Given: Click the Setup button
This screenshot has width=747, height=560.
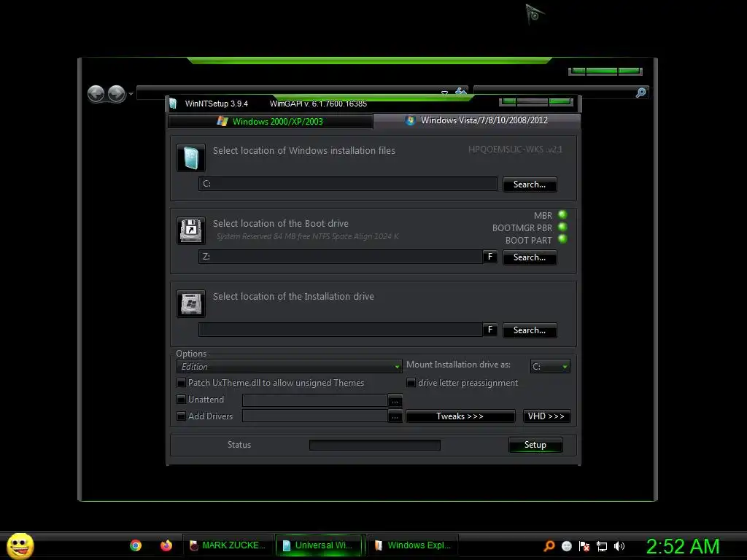Looking at the screenshot, I should 535,445.
